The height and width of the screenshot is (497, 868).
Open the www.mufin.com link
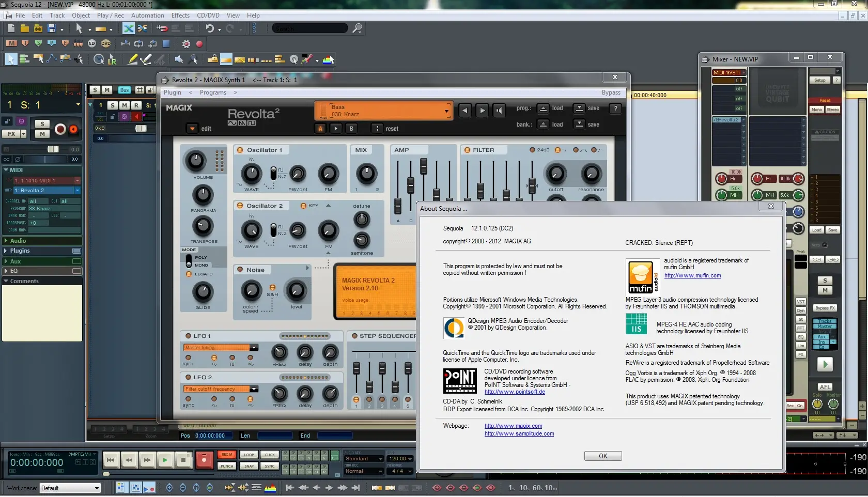pos(692,276)
